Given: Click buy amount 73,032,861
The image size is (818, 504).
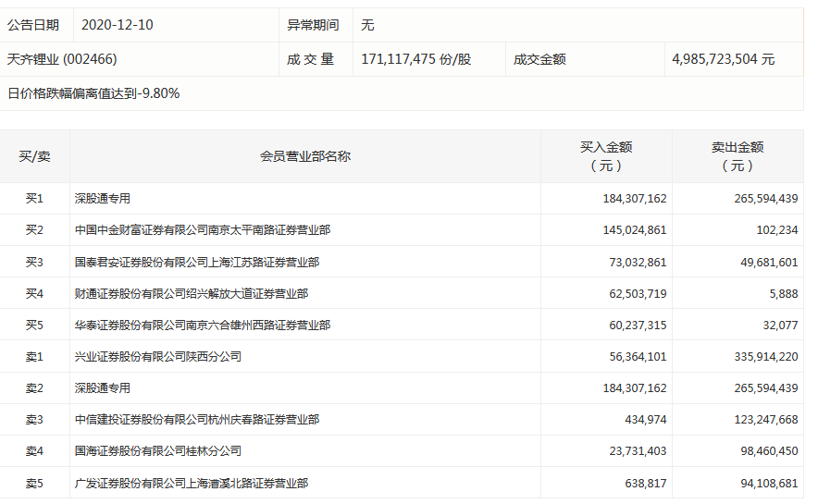Looking at the screenshot, I should click(638, 262).
